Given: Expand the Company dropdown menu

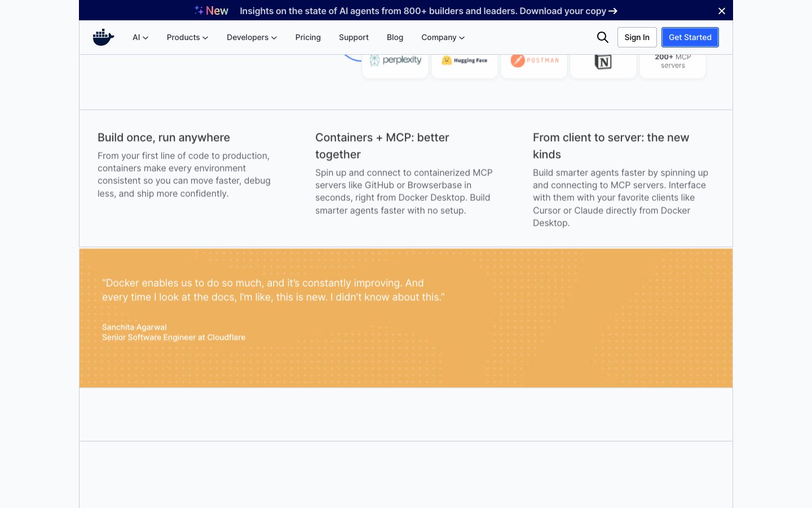Looking at the screenshot, I should [x=443, y=37].
